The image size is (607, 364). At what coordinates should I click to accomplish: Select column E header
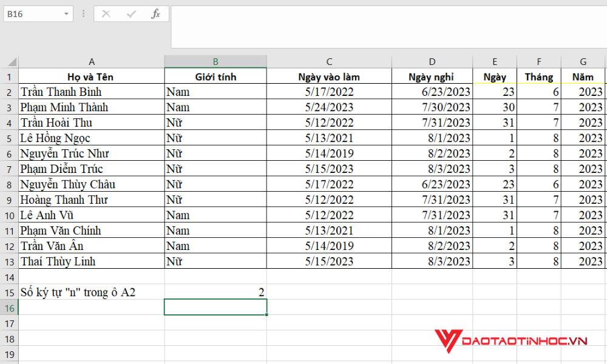click(x=495, y=61)
